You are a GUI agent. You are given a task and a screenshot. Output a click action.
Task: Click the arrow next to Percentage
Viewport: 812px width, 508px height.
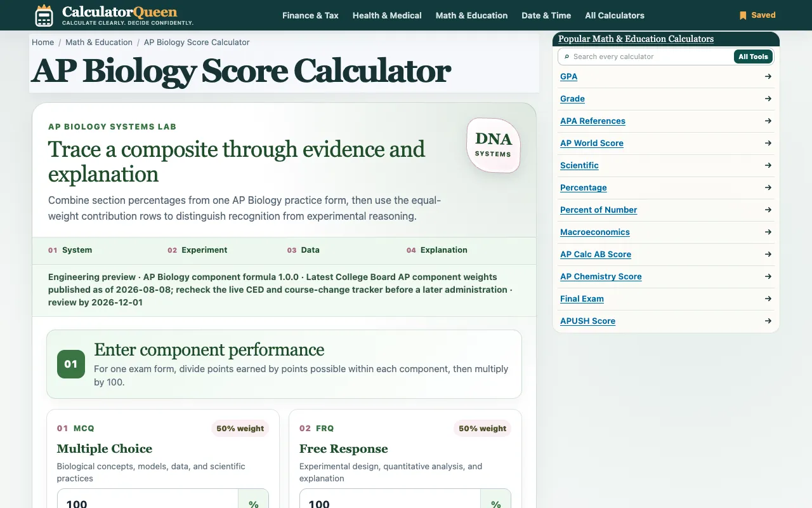(768, 187)
